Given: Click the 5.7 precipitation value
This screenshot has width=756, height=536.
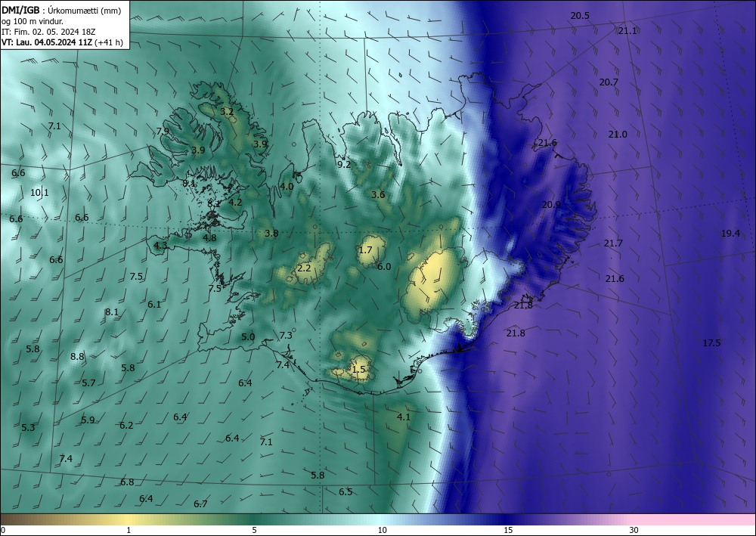Looking at the screenshot, I should pos(88,383).
